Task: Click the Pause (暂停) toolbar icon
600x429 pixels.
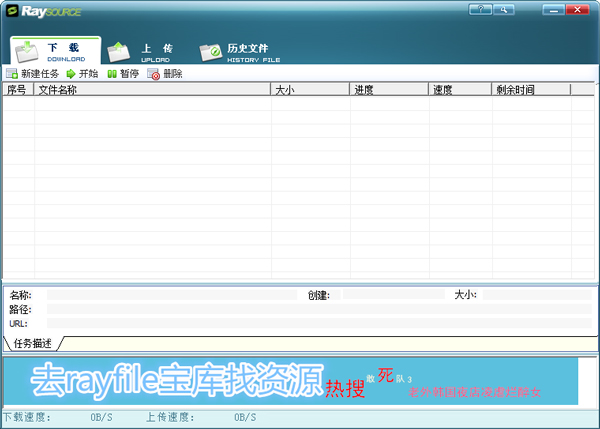Action: (112, 74)
